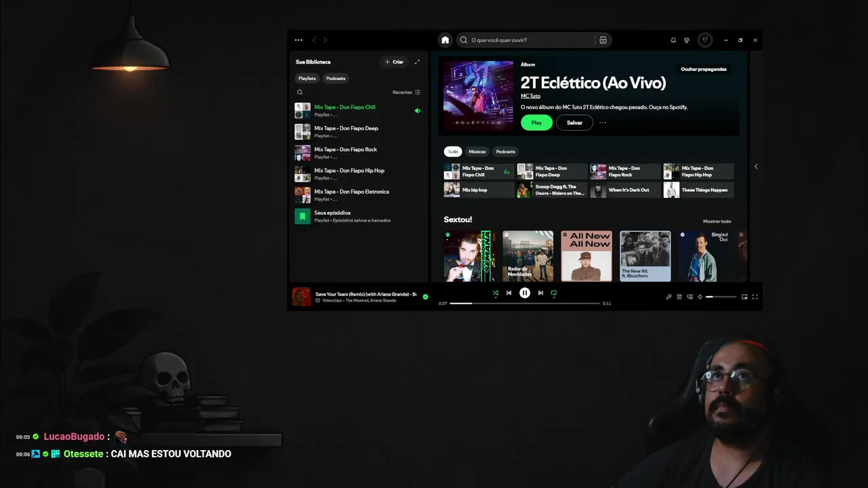
Task: Open the Don Fiapo Hip Hop shortcut tile
Action: click(698, 171)
